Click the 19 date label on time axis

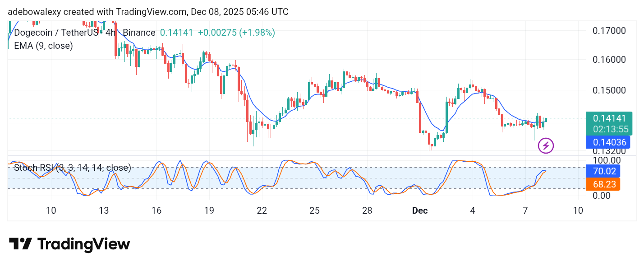[209, 211]
